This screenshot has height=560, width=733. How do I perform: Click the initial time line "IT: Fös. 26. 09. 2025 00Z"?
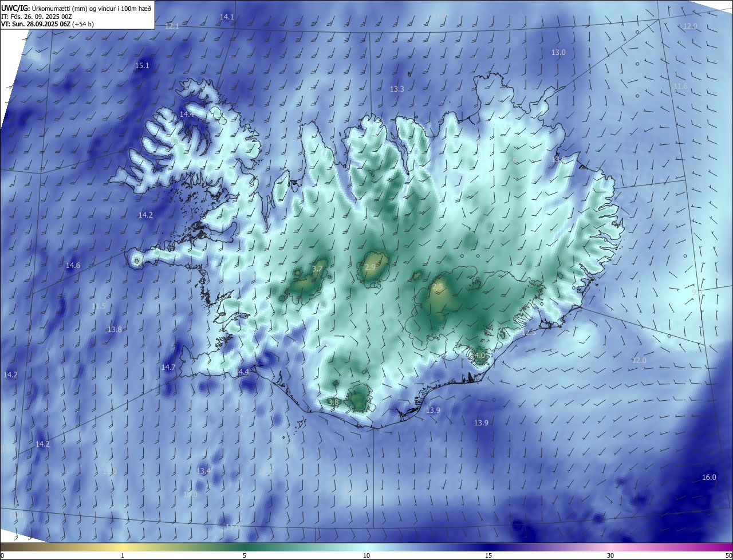(x=37, y=17)
